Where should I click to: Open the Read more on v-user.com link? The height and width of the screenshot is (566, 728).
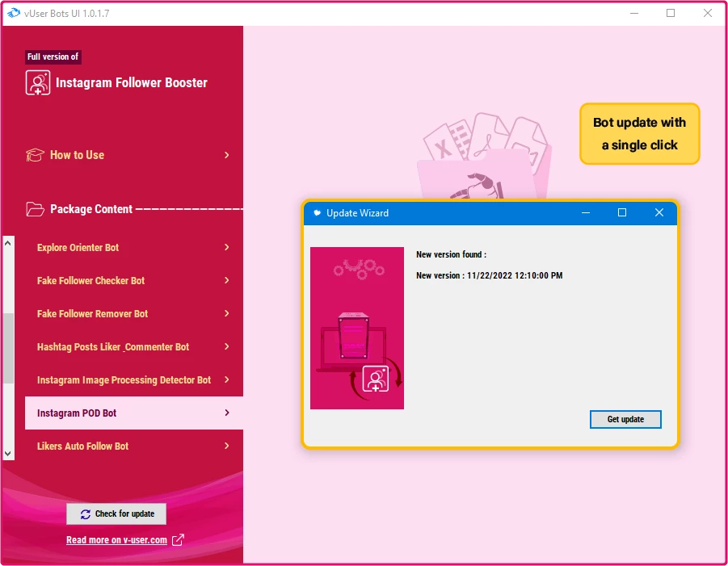coord(116,540)
